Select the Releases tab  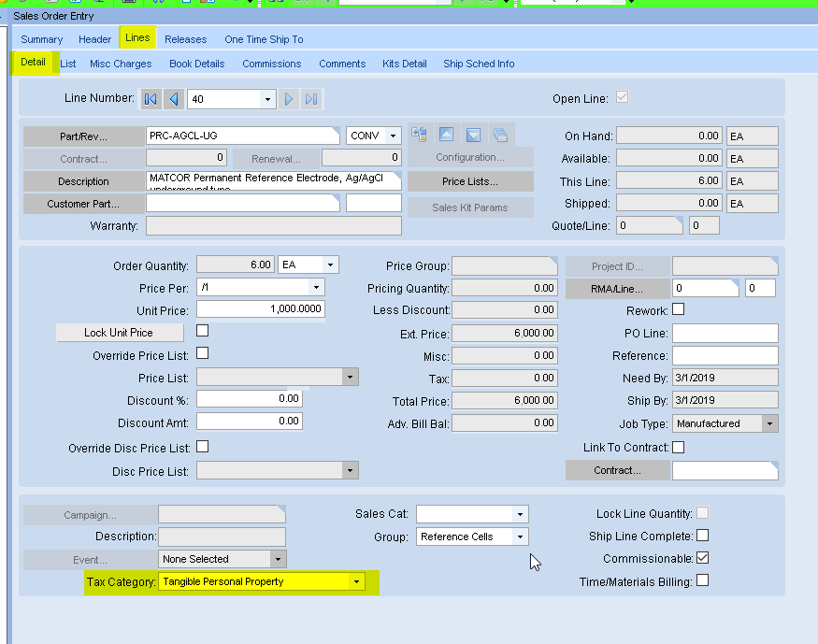pos(186,39)
